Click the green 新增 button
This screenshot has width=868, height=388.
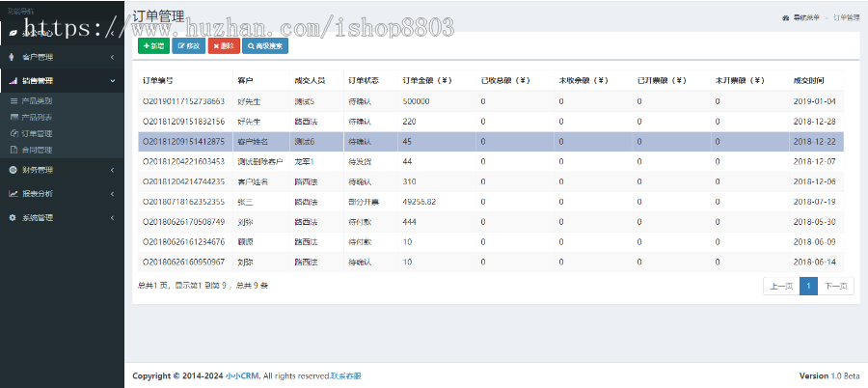153,46
